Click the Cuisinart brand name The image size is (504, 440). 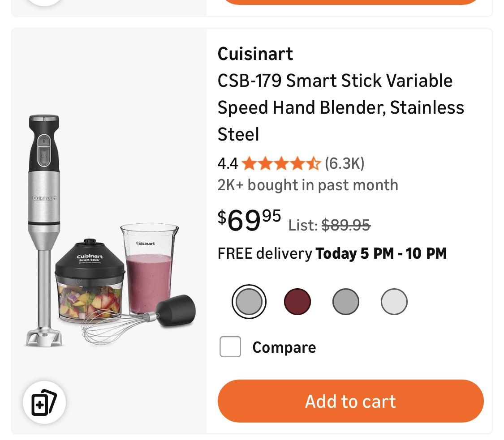pos(255,54)
